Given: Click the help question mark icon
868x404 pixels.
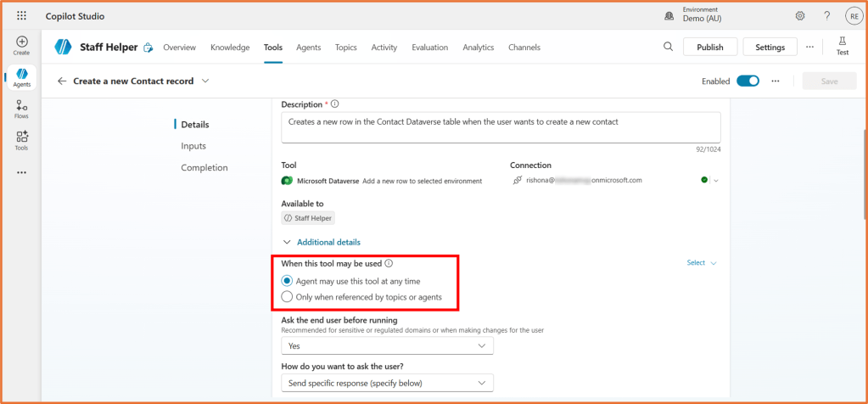Looking at the screenshot, I should (826, 16).
